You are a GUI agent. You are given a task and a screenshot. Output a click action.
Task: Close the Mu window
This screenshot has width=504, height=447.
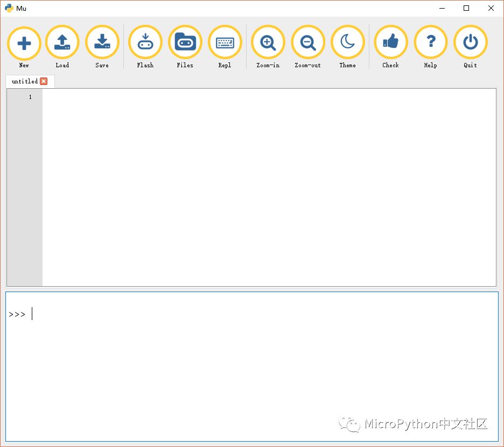(491, 8)
